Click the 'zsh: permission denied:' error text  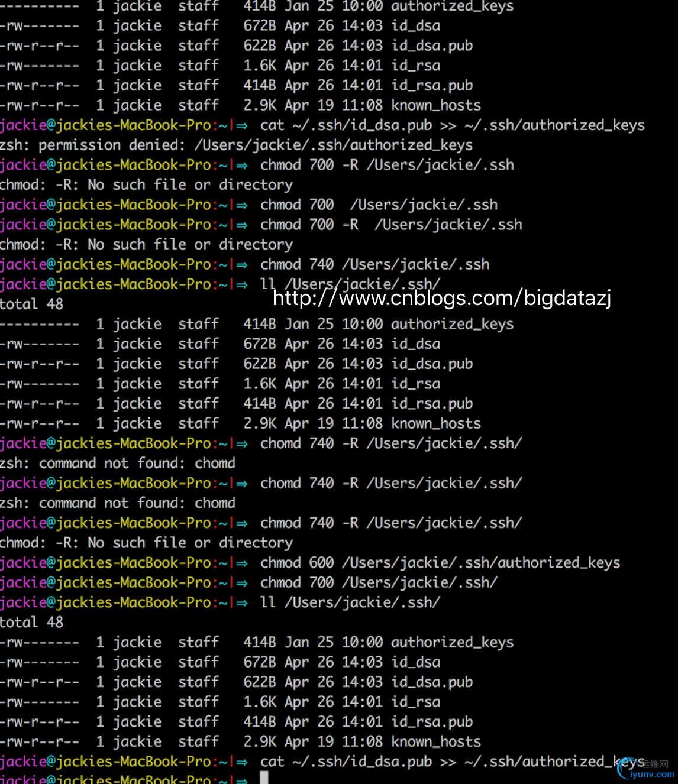pyautogui.click(x=93, y=145)
